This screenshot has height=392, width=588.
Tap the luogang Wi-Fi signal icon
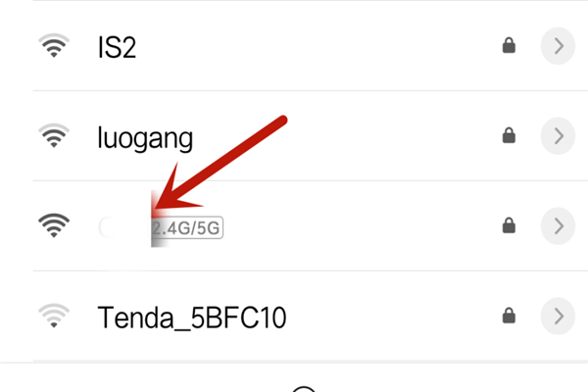54,135
